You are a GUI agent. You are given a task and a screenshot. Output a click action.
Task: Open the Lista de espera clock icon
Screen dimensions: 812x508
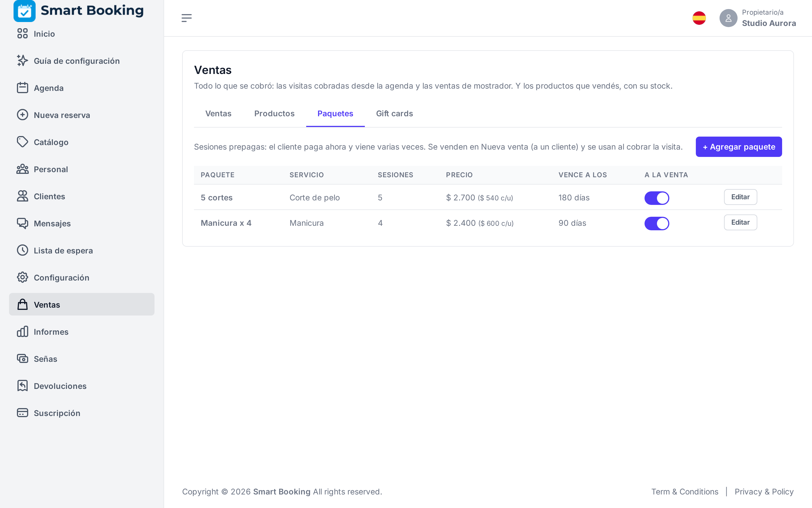(23, 250)
